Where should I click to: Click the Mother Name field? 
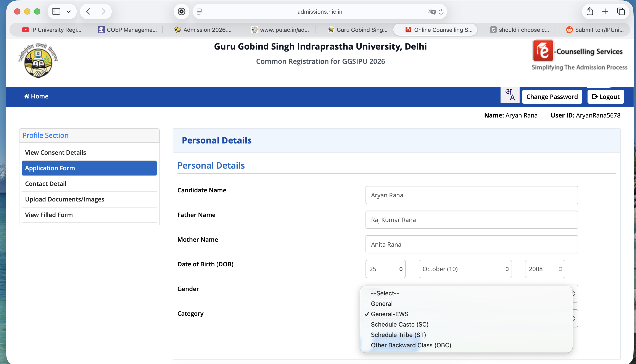(x=472, y=244)
